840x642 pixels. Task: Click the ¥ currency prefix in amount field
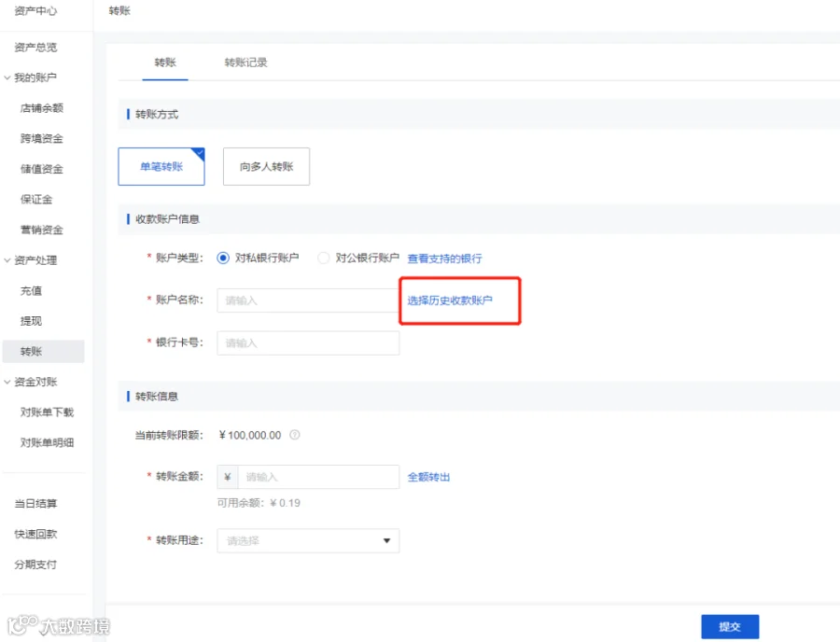pyautogui.click(x=228, y=477)
